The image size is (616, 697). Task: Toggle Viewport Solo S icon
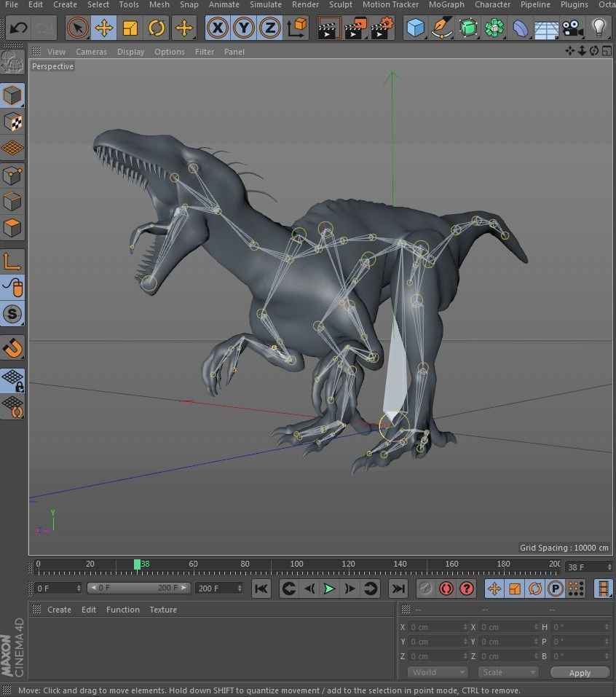coord(12,314)
